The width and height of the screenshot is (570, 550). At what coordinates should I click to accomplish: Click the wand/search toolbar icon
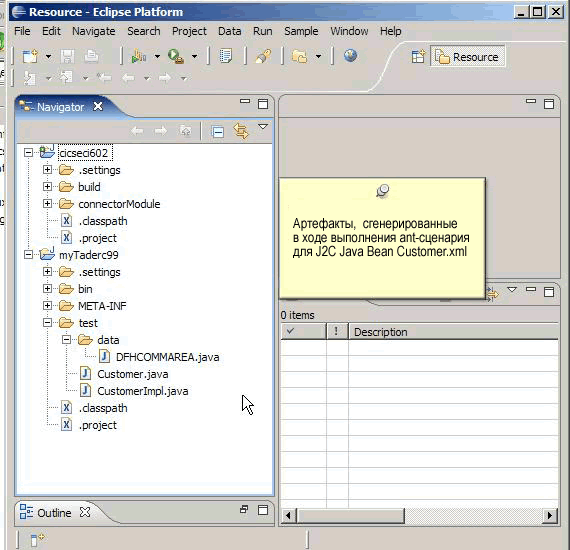(x=263, y=56)
